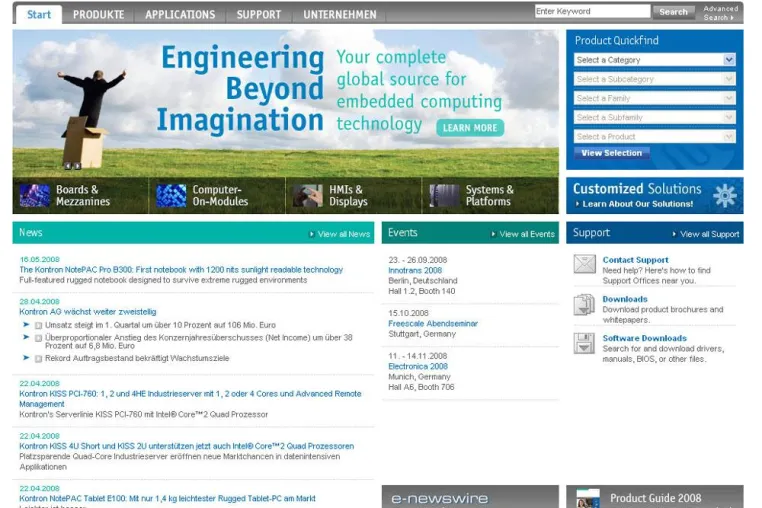Screen dimensions: 762x508
Task: Open the Downloads link
Action: [x=625, y=299]
